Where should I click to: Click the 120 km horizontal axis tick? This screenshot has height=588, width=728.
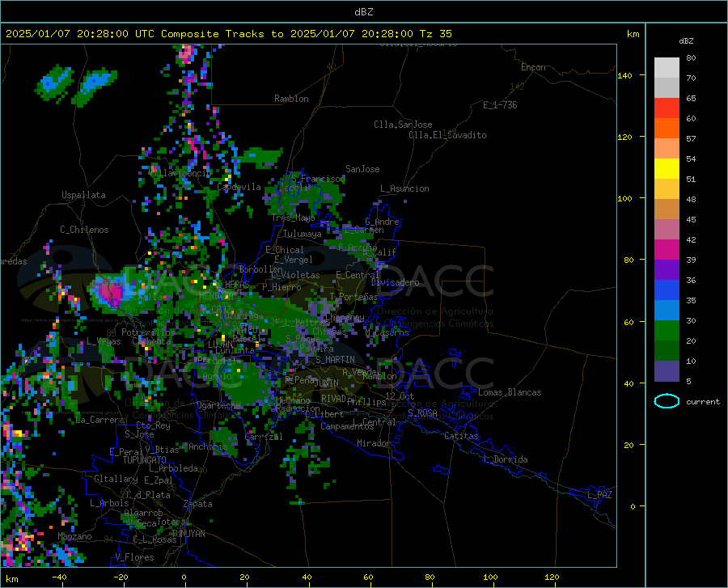(x=552, y=577)
